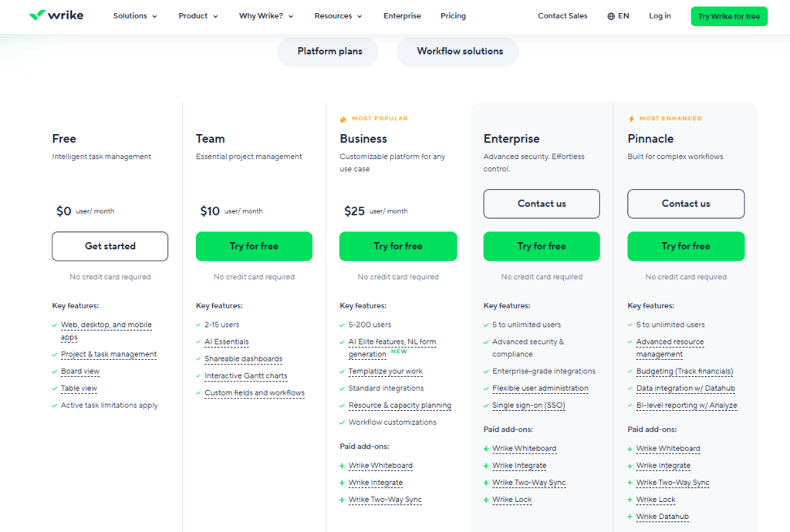Select the Platform plans tab
The height and width of the screenshot is (532, 790).
327,52
